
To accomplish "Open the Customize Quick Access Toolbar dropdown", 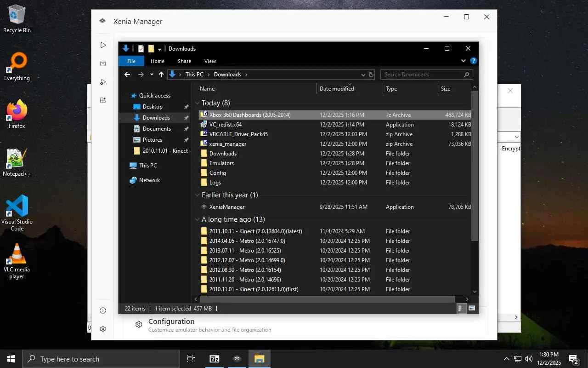I will [159, 49].
